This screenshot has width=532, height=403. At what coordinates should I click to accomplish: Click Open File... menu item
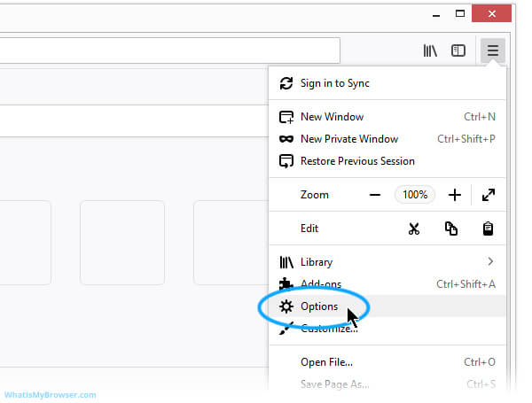pos(326,361)
